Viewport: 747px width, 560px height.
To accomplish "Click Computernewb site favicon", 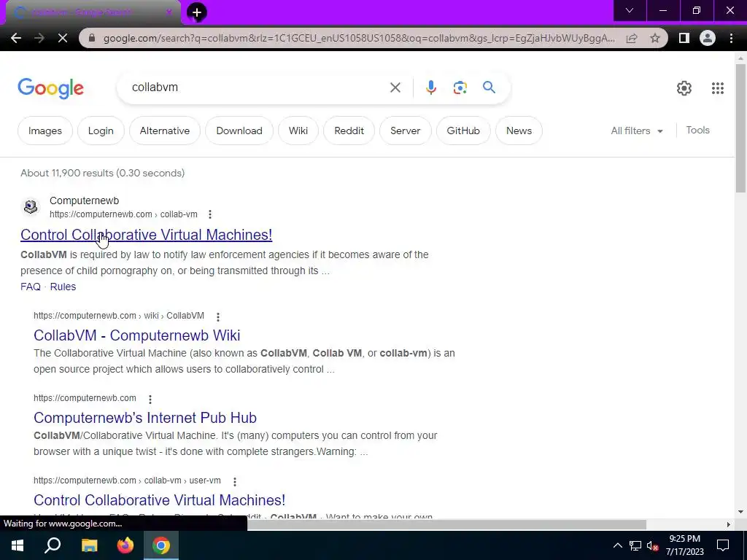I will click(31, 206).
